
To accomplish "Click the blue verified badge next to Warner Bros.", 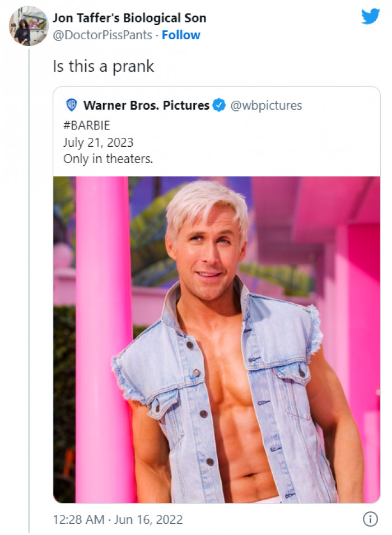I will (219, 105).
